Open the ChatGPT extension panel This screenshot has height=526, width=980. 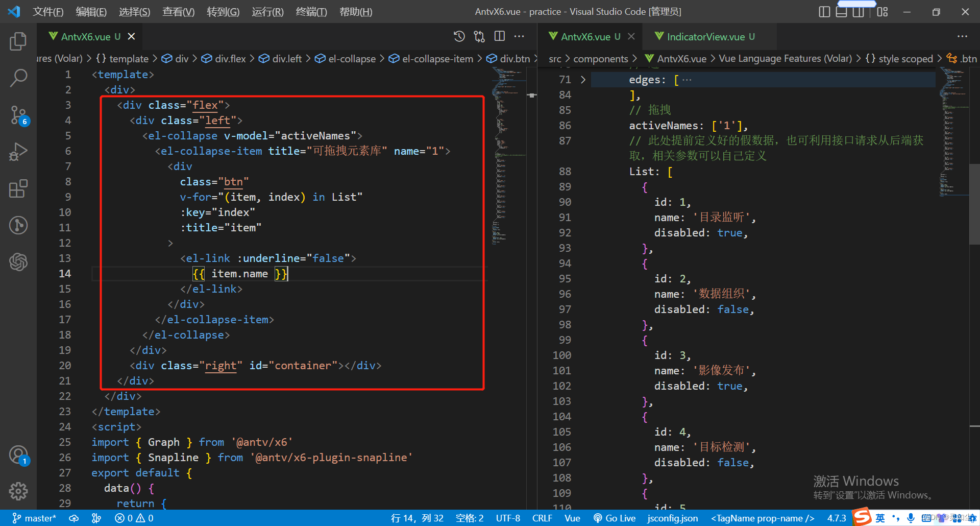point(18,262)
